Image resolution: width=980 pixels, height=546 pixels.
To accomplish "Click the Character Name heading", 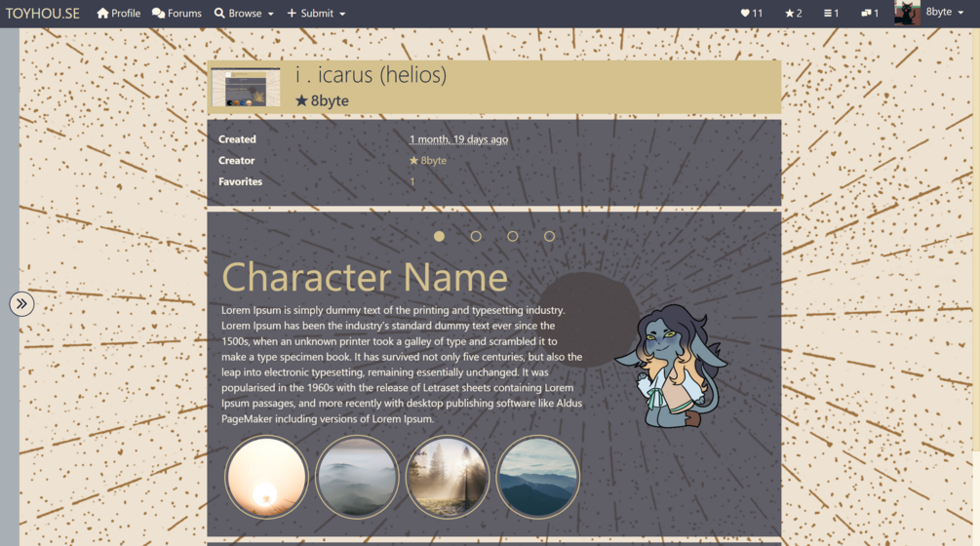I will tap(365, 277).
